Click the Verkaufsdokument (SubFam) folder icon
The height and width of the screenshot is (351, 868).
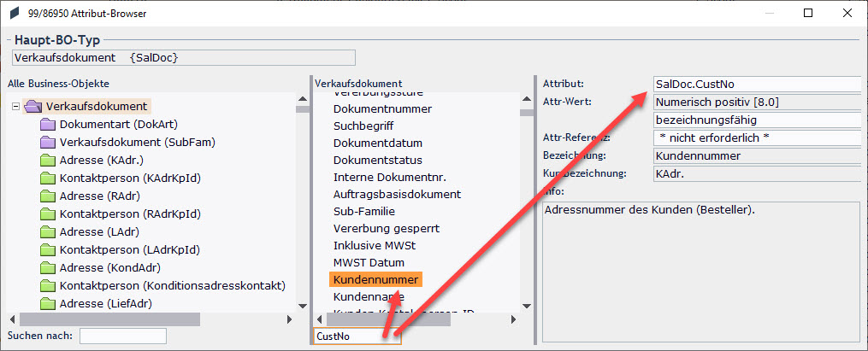click(49, 142)
